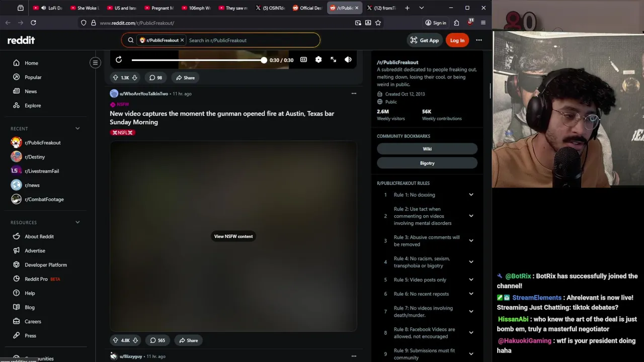The height and width of the screenshot is (362, 644).
Task: Share the post with 98 comments
Action: [x=185, y=77]
